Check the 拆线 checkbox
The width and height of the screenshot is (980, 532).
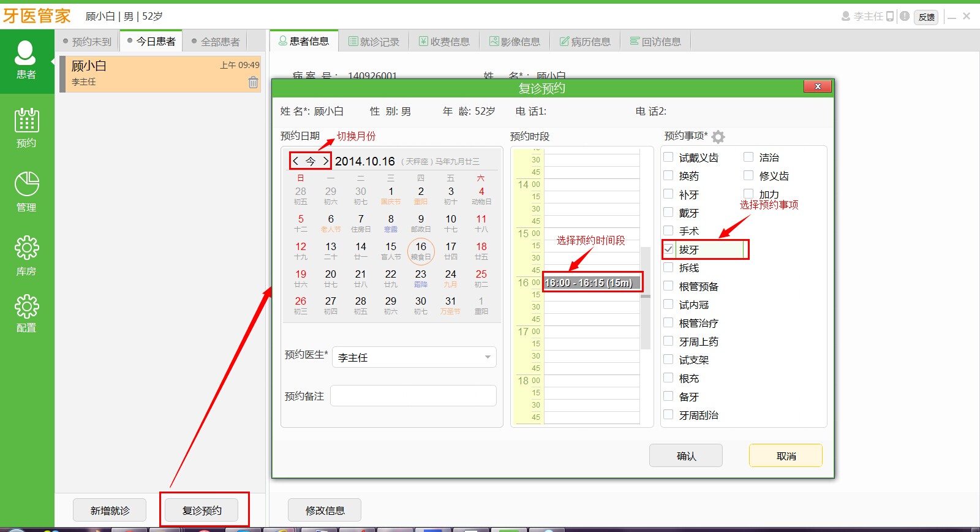pos(668,268)
